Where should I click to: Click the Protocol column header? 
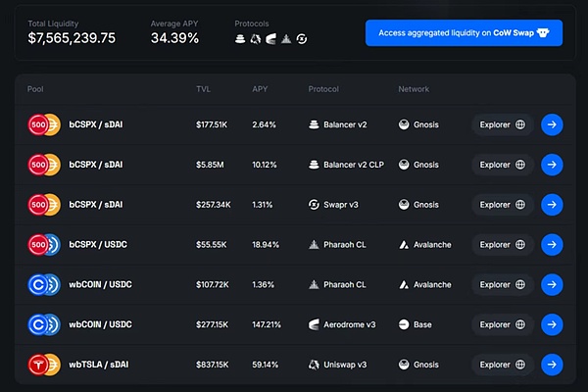pyautogui.click(x=324, y=89)
